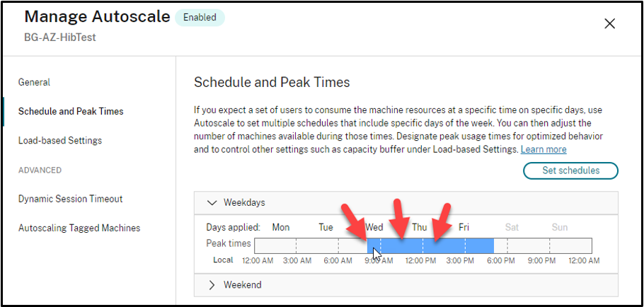Select Schedule and Peak Times menu item

(71, 112)
